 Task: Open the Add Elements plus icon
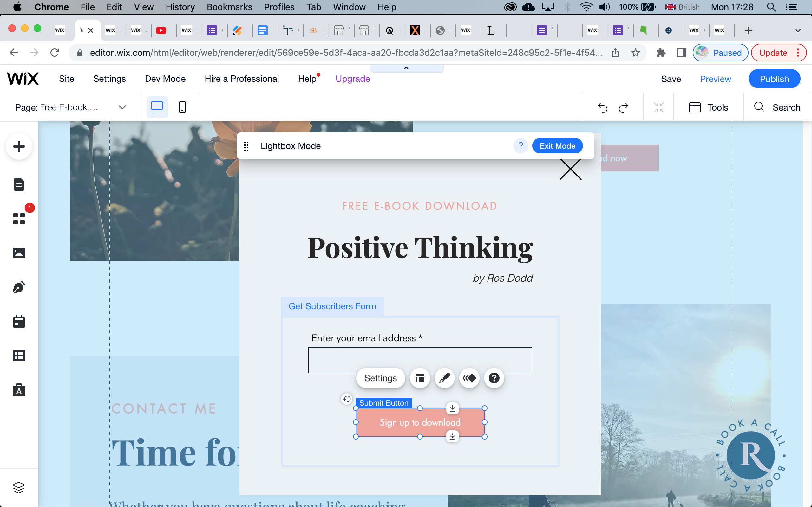coord(19,146)
